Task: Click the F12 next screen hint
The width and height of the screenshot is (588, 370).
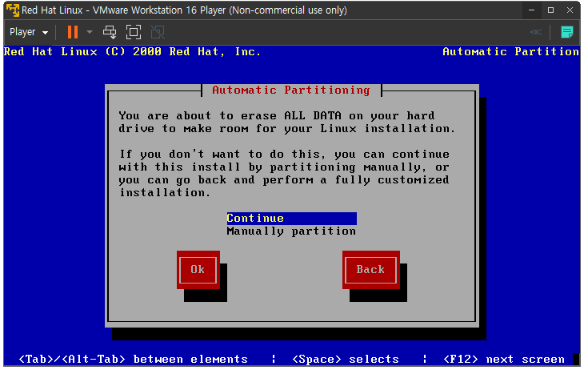Action: point(504,360)
